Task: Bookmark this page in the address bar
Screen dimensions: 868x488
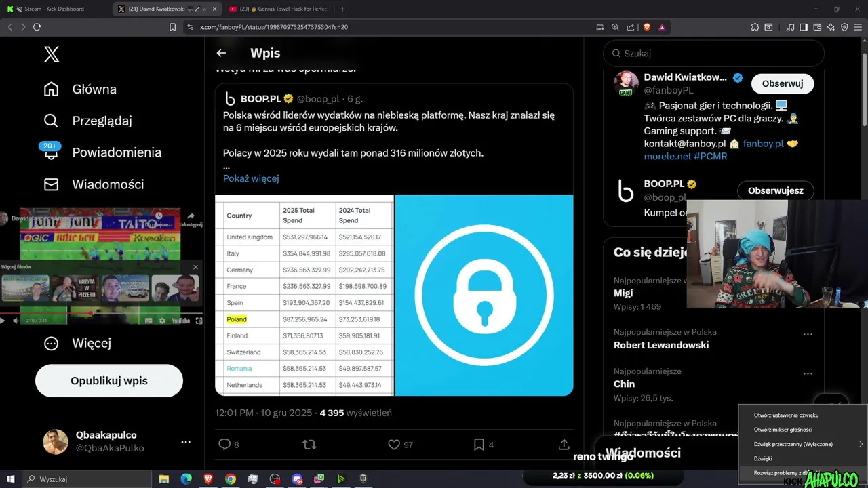Action: [172, 27]
